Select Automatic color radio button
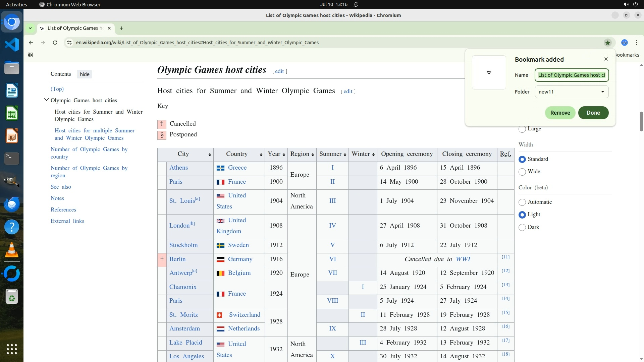Image resolution: width=644 pixels, height=362 pixels. [x=522, y=202]
